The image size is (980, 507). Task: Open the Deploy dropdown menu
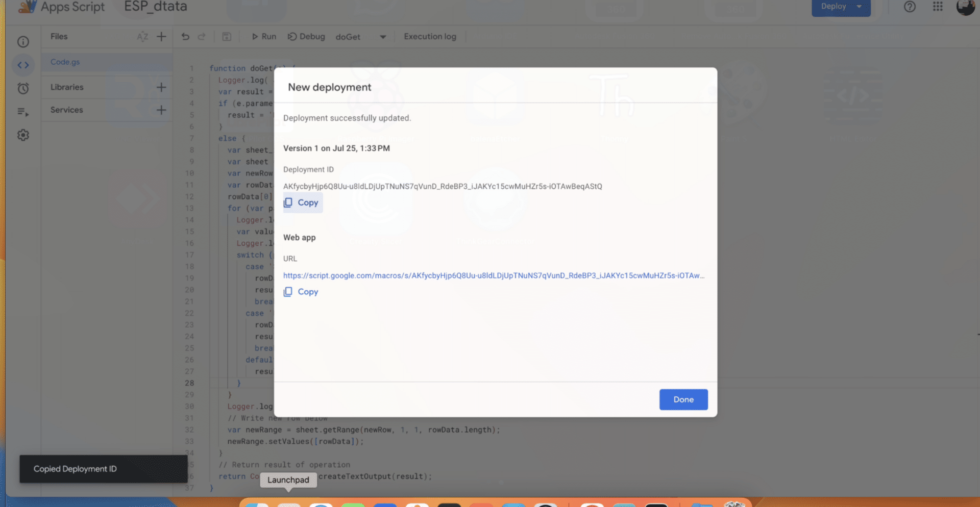point(840,7)
